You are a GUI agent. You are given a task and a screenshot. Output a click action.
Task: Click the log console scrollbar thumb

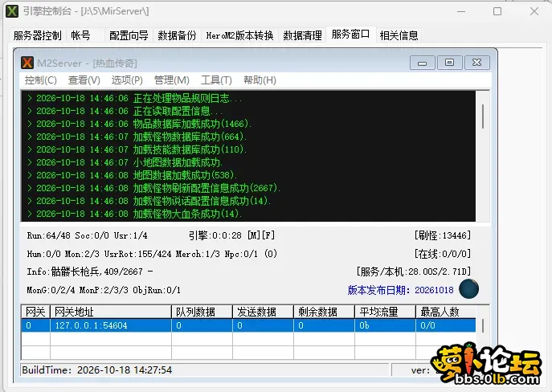[483, 116]
